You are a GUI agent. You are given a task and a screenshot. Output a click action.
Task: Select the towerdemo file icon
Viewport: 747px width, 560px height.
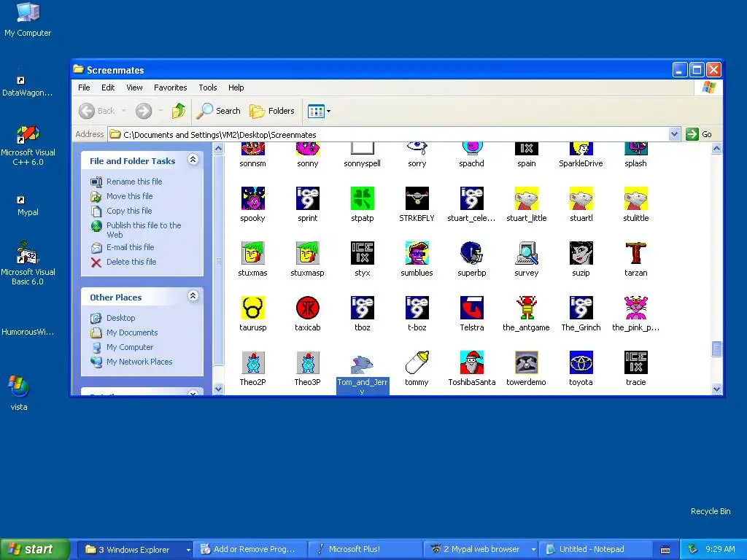pyautogui.click(x=527, y=363)
